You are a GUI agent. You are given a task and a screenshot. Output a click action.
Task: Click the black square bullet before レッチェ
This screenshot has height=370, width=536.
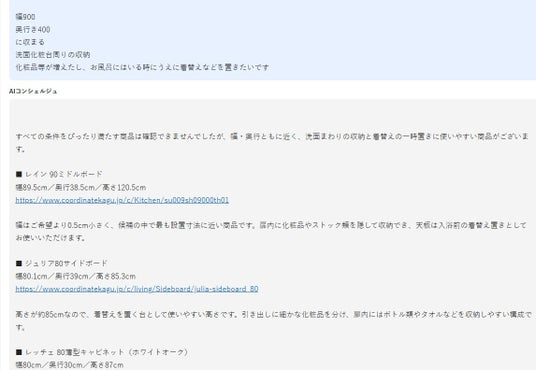[19, 352]
